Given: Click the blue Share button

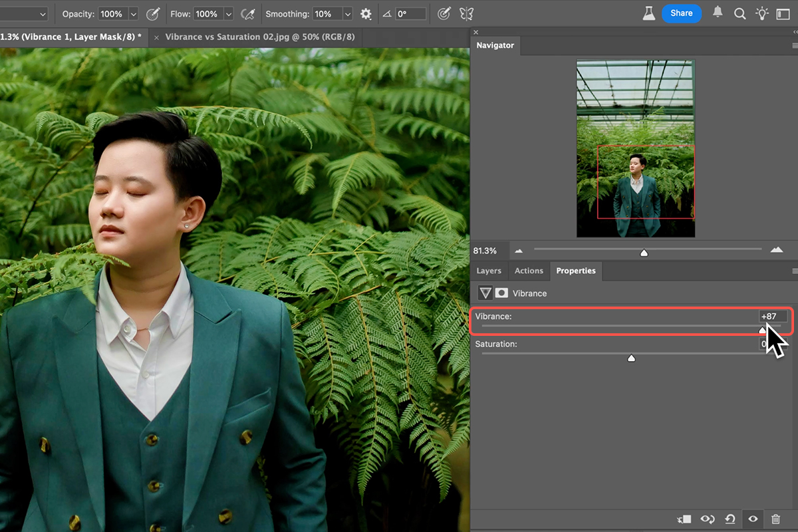Looking at the screenshot, I should pos(681,13).
